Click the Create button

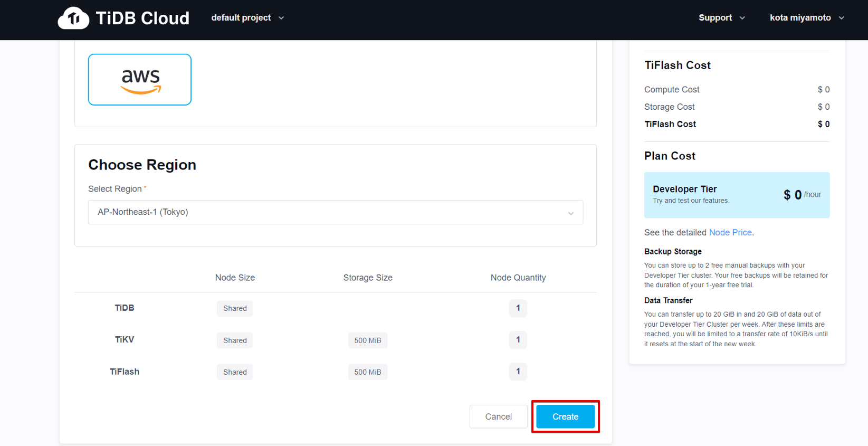click(x=565, y=416)
